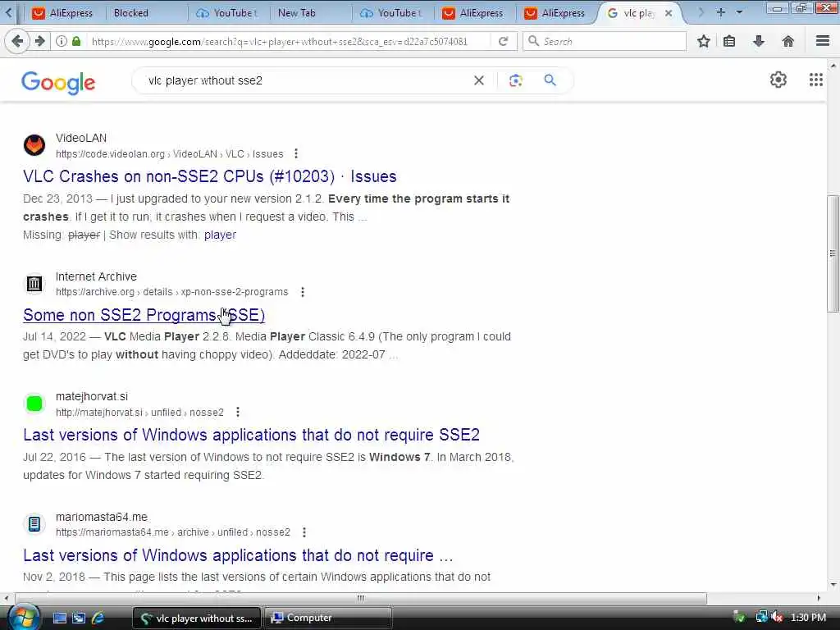Screen dimensions: 840x630
Task: Switch to the last AliExpress tab
Action: click(555, 13)
